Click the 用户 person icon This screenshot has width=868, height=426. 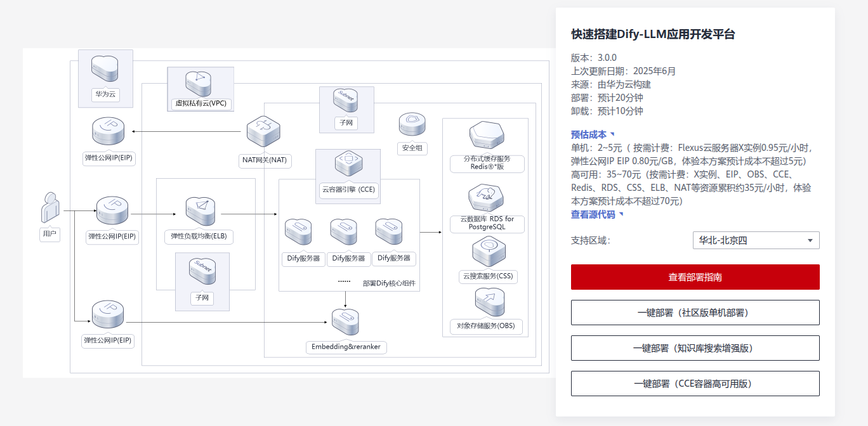coord(49,207)
